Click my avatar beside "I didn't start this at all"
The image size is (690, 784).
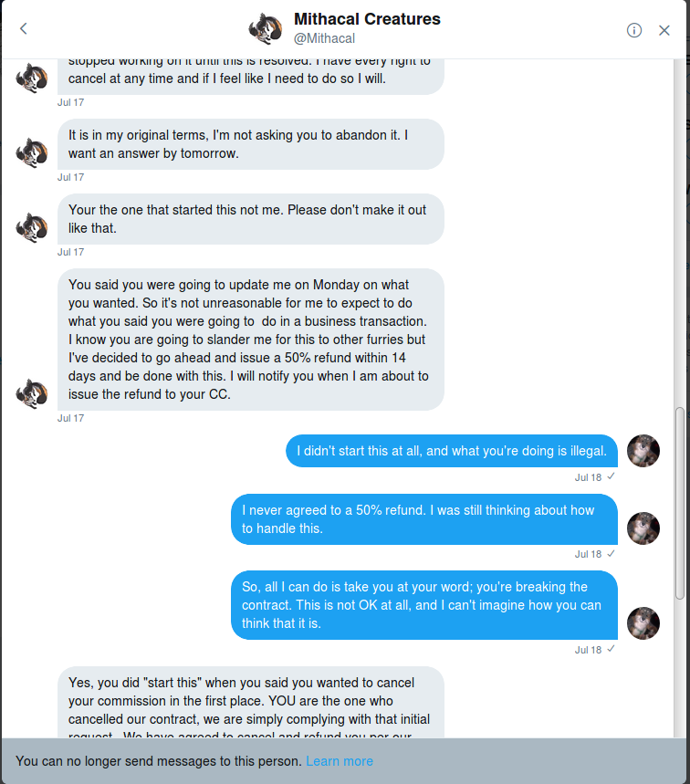pos(643,451)
